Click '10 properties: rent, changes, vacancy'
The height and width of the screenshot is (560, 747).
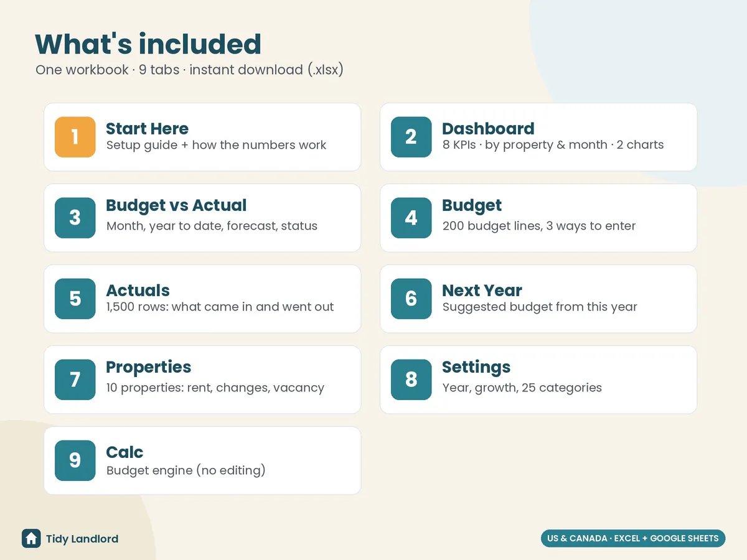(215, 388)
